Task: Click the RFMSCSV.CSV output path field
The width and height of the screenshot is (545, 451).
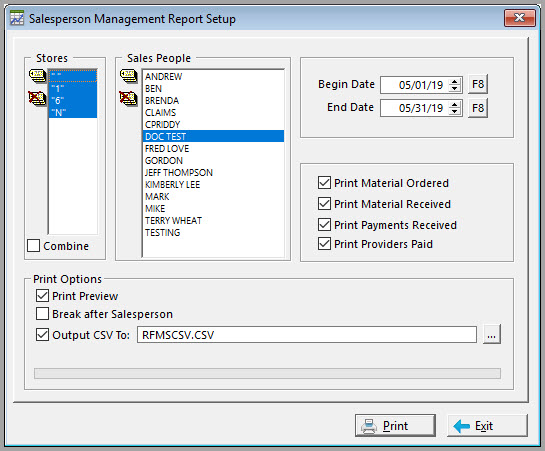Action: (307, 335)
